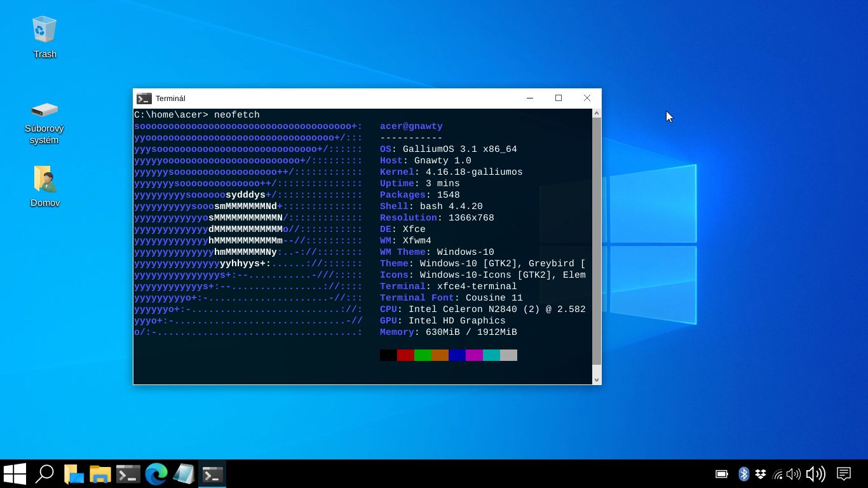Click the 'Terminál' window title text
Viewport: 868px width, 488px height.
pos(170,98)
